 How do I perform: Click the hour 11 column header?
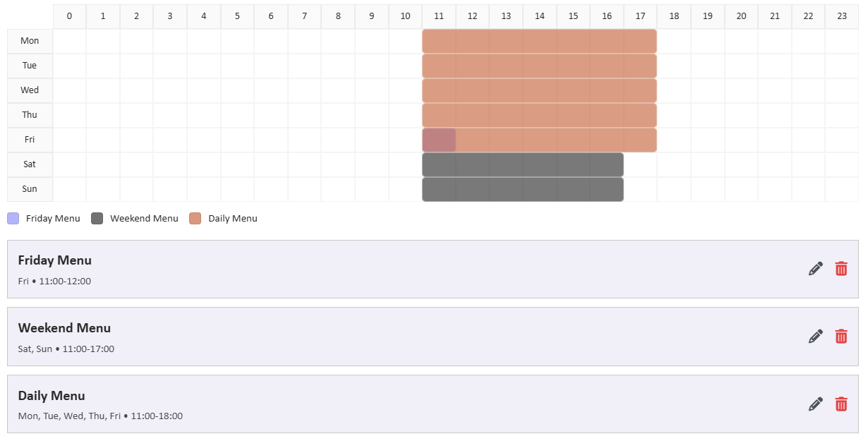pos(439,16)
